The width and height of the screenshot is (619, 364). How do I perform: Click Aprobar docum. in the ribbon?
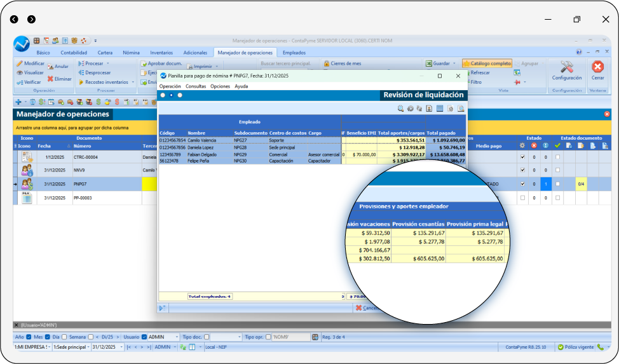[x=161, y=64]
